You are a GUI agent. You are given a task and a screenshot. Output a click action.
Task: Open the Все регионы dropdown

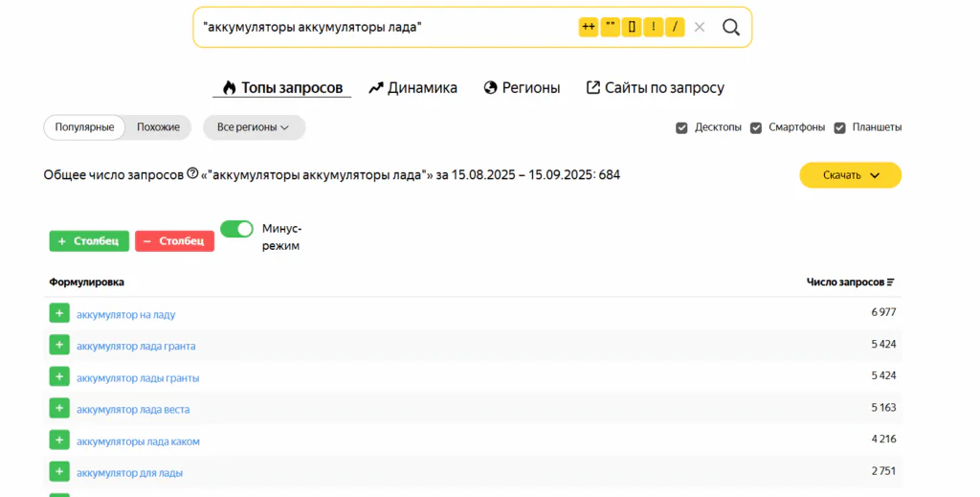pyautogui.click(x=254, y=127)
